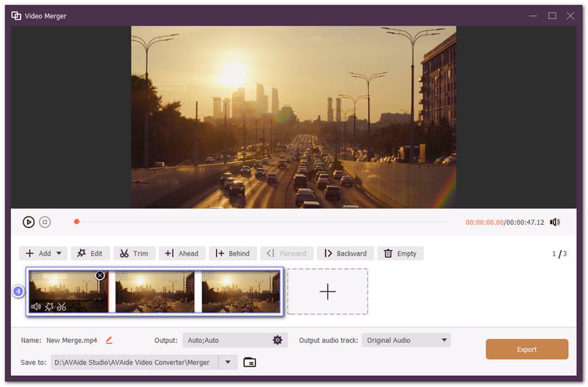Click the playback progress bar
This screenshot has width=588, height=387.
click(261, 221)
